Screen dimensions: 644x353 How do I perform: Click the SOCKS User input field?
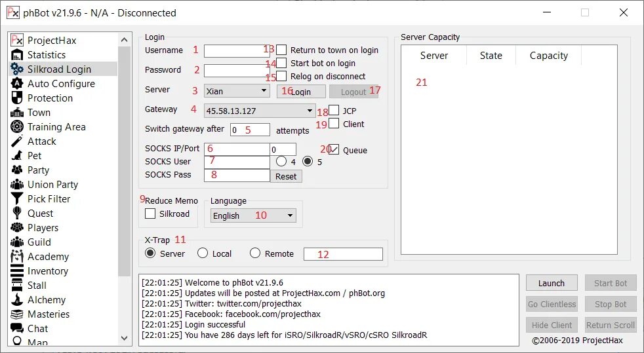click(237, 162)
